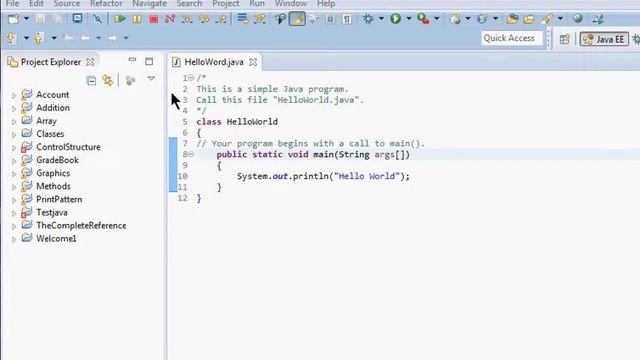Viewport: 640px width, 360px height.
Task: Click the Disconnect debug icon
Action: pyautogui.click(x=170, y=19)
